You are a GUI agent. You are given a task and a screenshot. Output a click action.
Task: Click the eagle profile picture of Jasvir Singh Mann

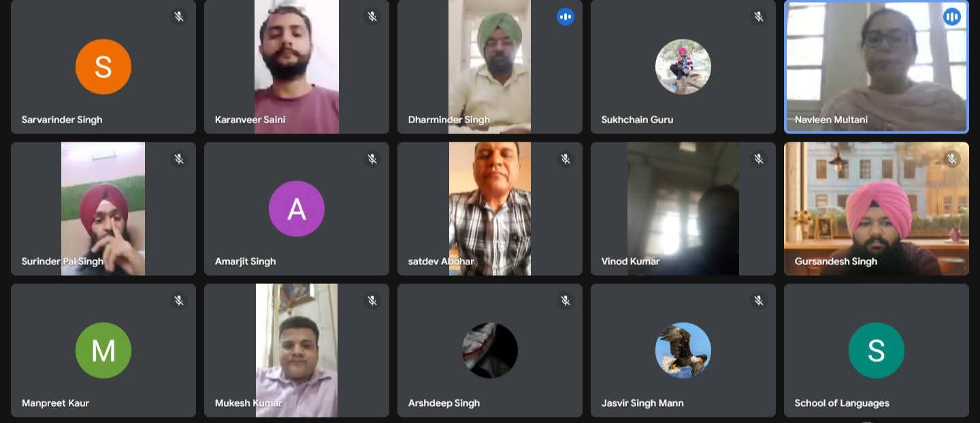tap(683, 350)
